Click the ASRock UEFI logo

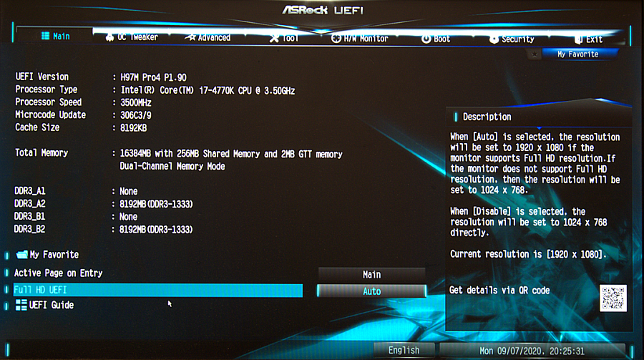point(323,10)
